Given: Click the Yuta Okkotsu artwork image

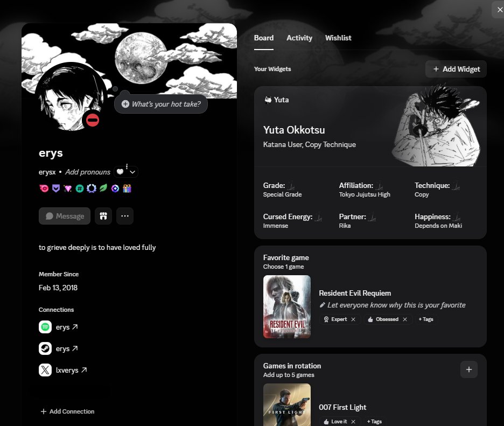Looking at the screenshot, I should tap(436, 125).
